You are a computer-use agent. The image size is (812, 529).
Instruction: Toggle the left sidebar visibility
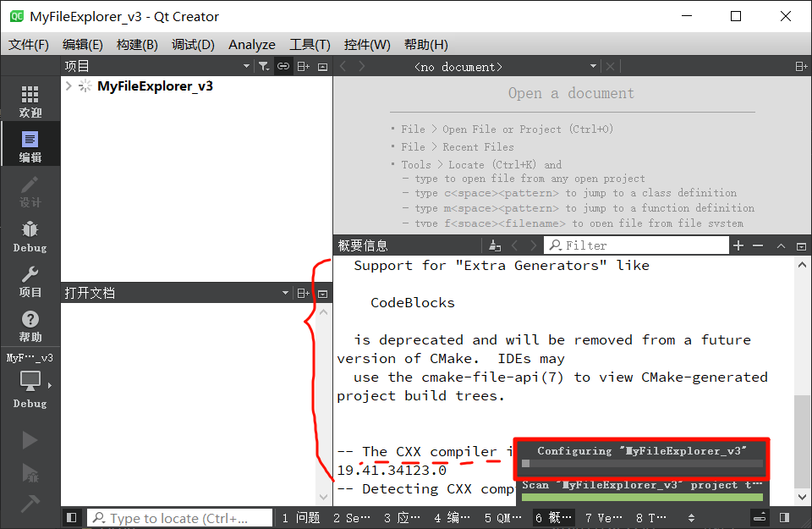click(x=71, y=518)
